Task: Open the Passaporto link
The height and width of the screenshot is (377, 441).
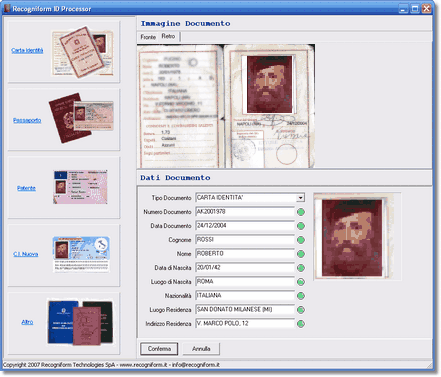Action: (x=27, y=120)
